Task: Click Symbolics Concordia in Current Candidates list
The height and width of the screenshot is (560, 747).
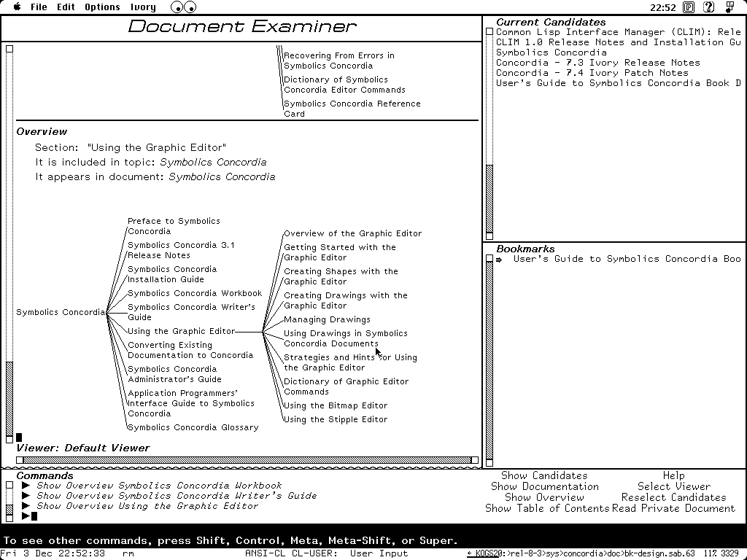Action: click(551, 52)
